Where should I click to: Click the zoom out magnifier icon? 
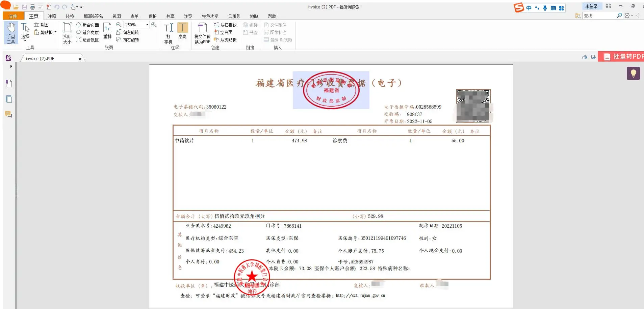pyautogui.click(x=119, y=25)
